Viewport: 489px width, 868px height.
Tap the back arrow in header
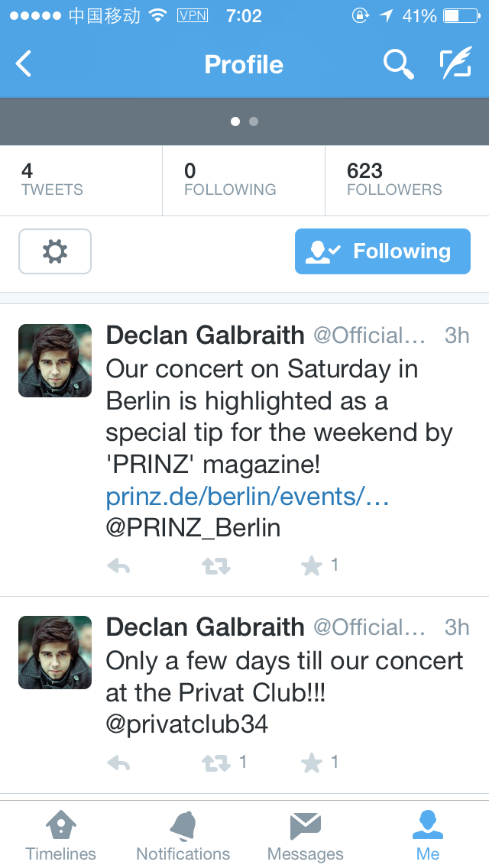[x=24, y=64]
